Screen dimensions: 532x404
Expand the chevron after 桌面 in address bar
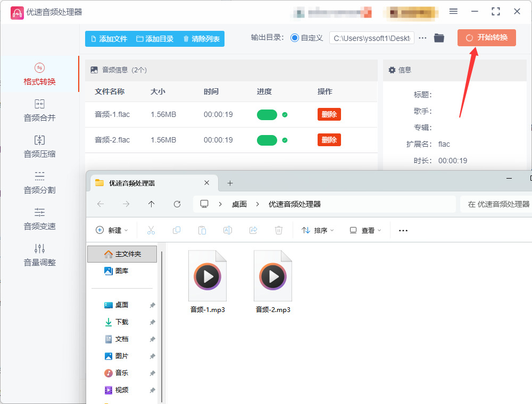(x=257, y=204)
